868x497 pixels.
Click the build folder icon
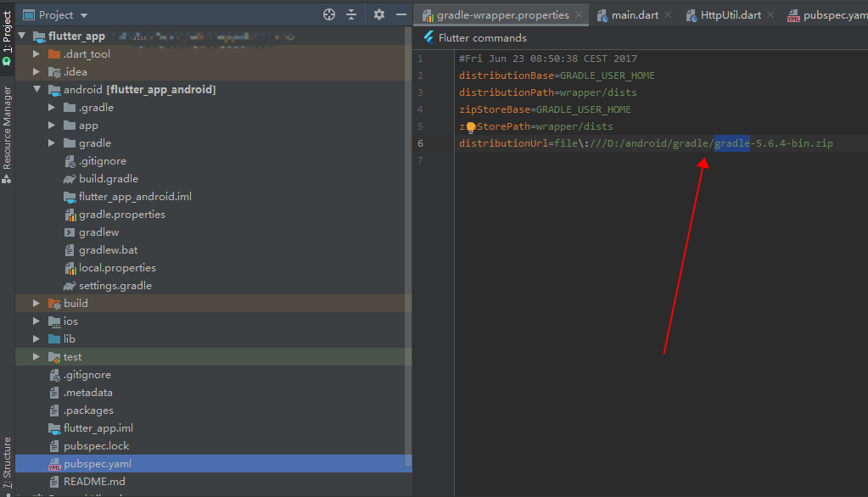pos(54,304)
